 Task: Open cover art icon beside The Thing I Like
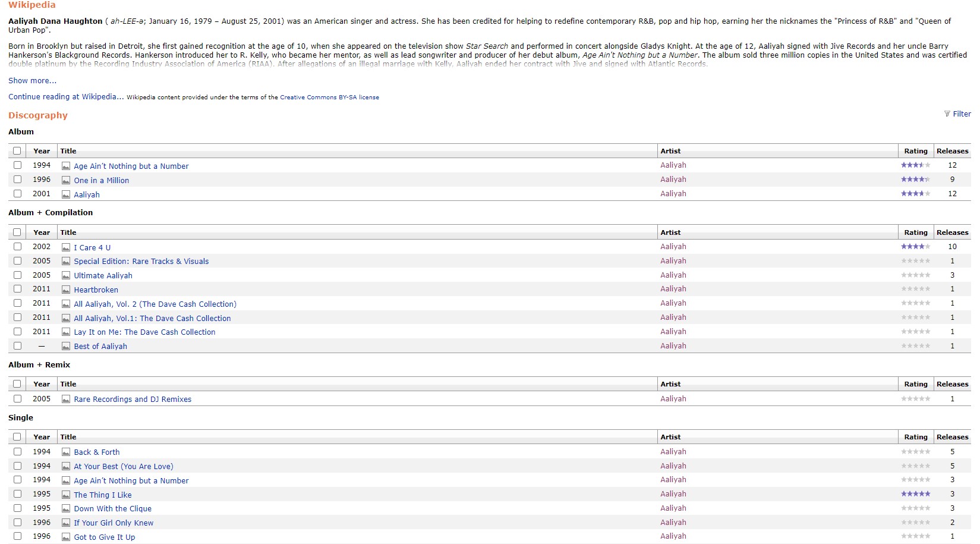[x=66, y=494]
